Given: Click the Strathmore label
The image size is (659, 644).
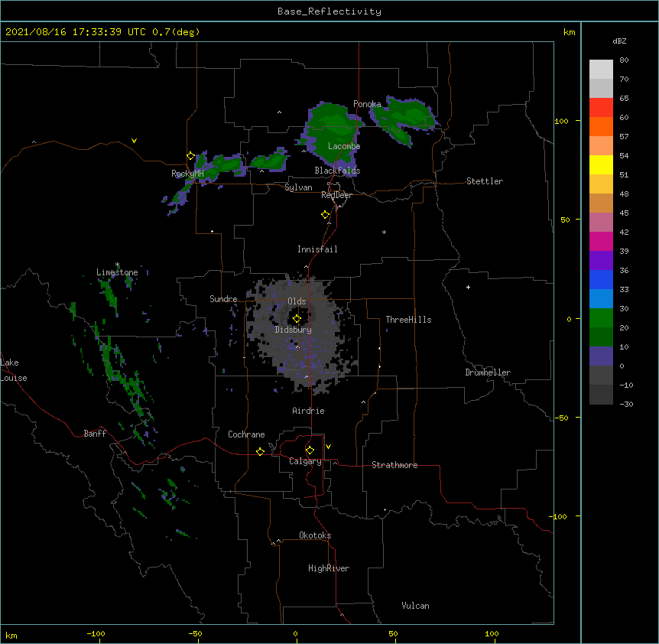Looking at the screenshot, I should point(394,465).
